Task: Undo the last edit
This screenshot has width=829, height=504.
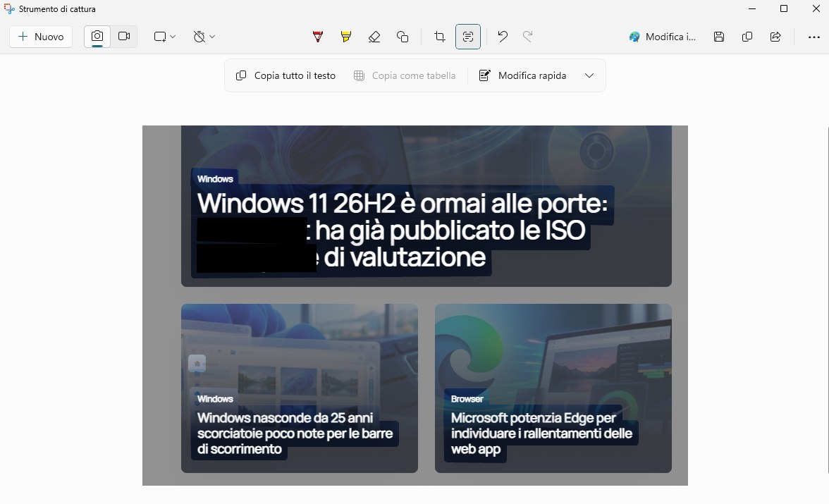Action: pos(503,37)
